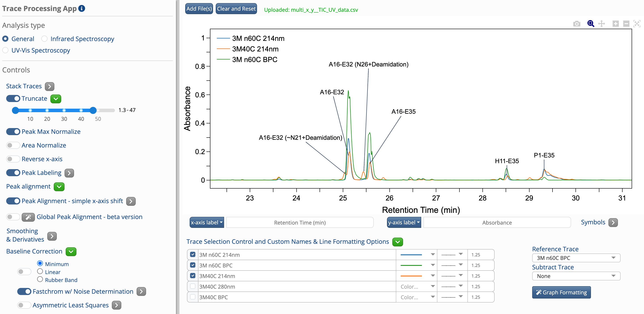Select the zoom magnifier plot tool
Viewport: 644px width, 314px height.
click(x=591, y=24)
